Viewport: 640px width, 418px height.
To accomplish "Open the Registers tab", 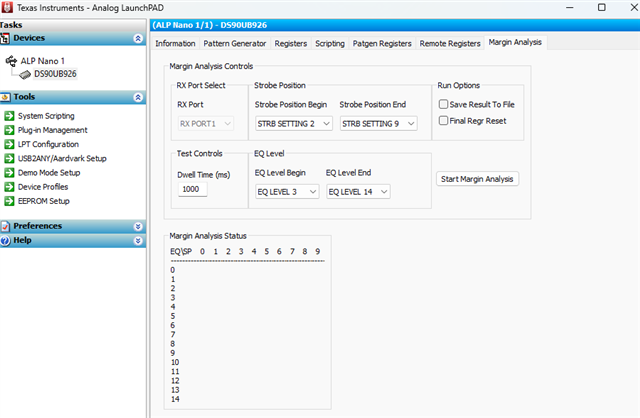I will click(x=291, y=43).
